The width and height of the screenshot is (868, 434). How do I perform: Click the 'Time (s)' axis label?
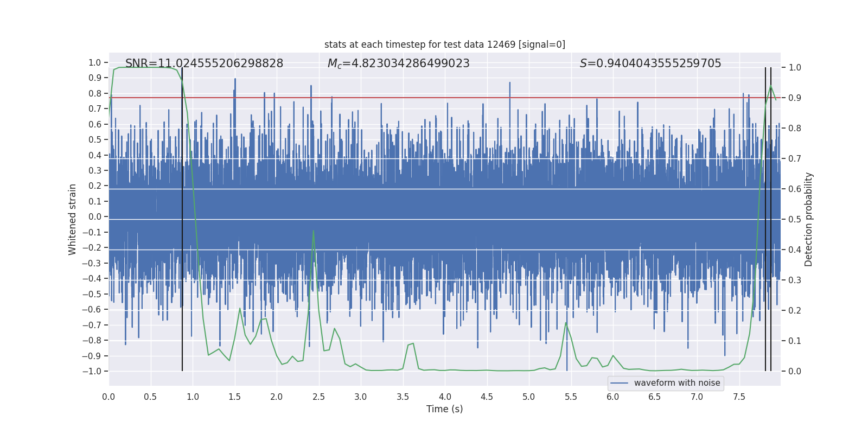click(x=445, y=409)
